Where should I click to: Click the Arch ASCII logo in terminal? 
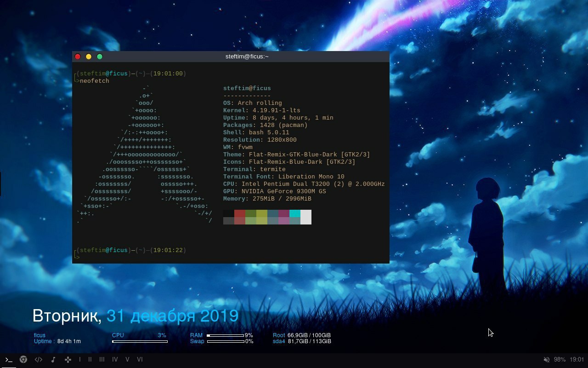(x=144, y=155)
